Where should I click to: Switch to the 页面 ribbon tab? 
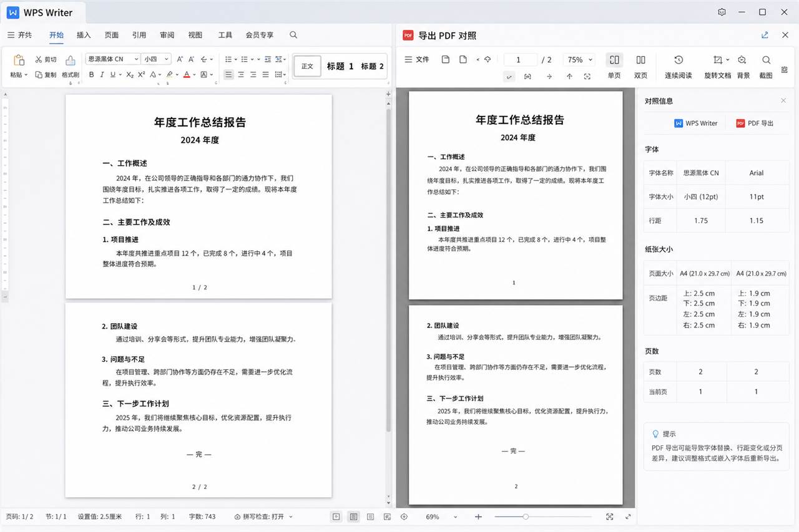tap(112, 35)
